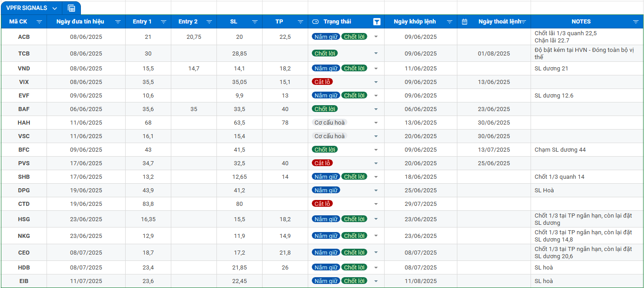Click the active filter funnel on Trạng thái
644x288 pixels.
coord(376,22)
